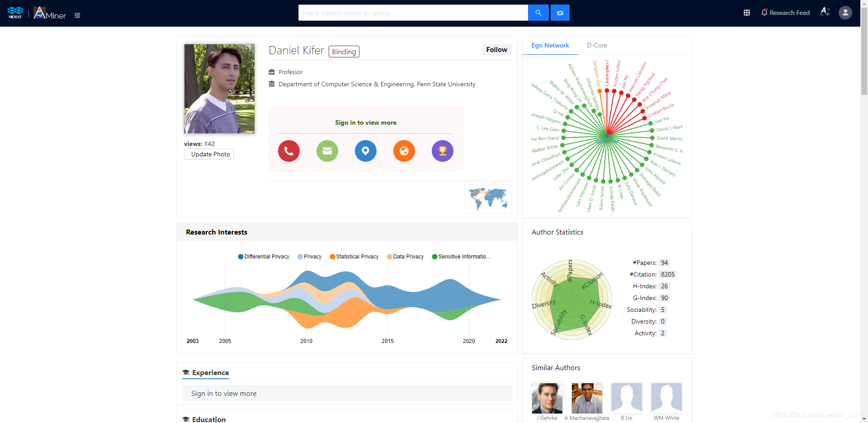Click the Binding button
The image size is (868, 423).
[344, 52]
